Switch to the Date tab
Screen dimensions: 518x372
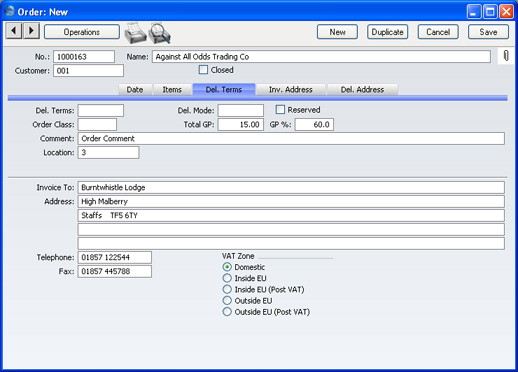[135, 89]
